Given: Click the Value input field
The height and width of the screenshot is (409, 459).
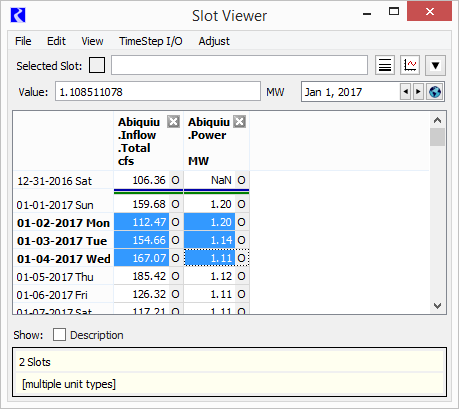Looking at the screenshot, I should click(158, 92).
